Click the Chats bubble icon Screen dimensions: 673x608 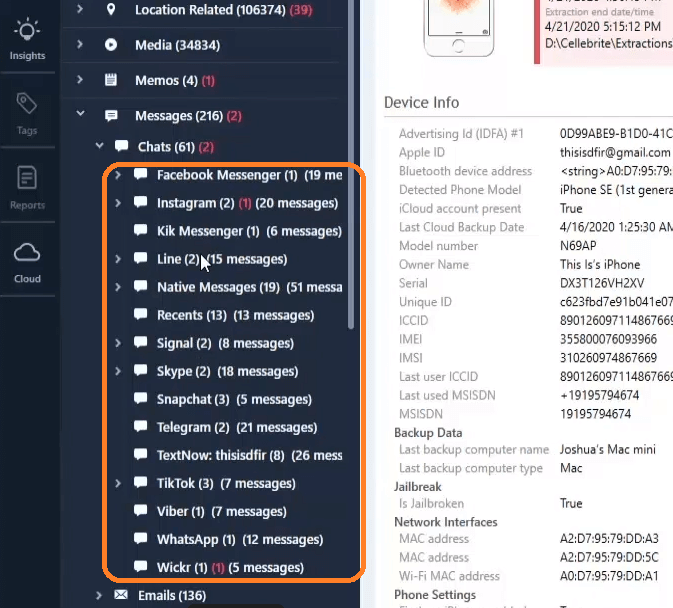coord(121,146)
